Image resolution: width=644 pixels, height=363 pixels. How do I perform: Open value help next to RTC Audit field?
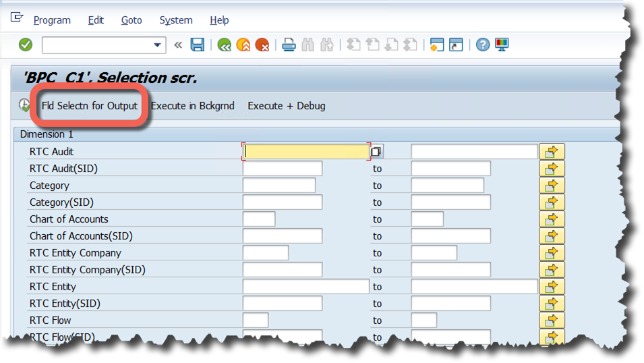click(376, 152)
